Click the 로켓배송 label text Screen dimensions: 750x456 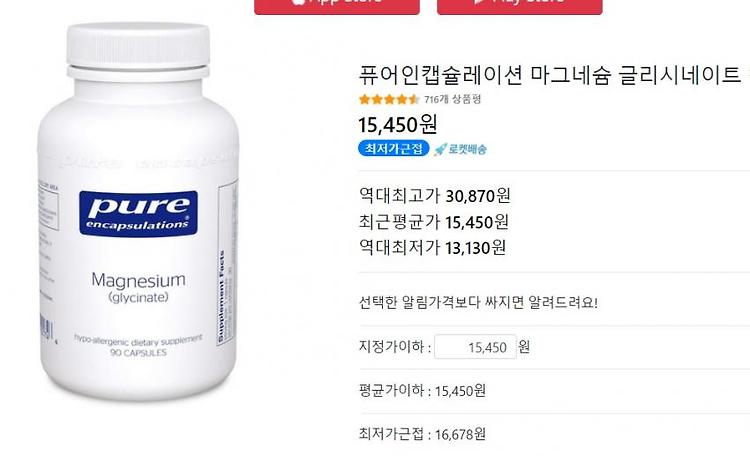tap(467, 149)
